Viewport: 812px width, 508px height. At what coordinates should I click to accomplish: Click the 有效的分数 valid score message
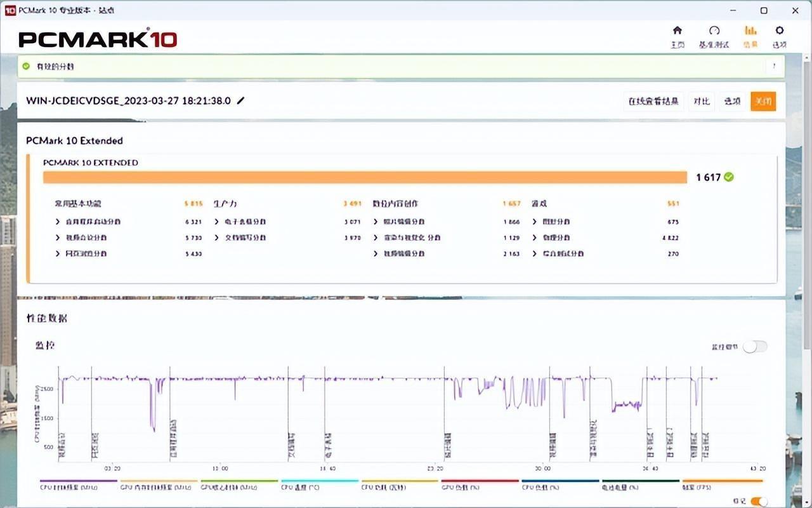pyautogui.click(x=55, y=66)
